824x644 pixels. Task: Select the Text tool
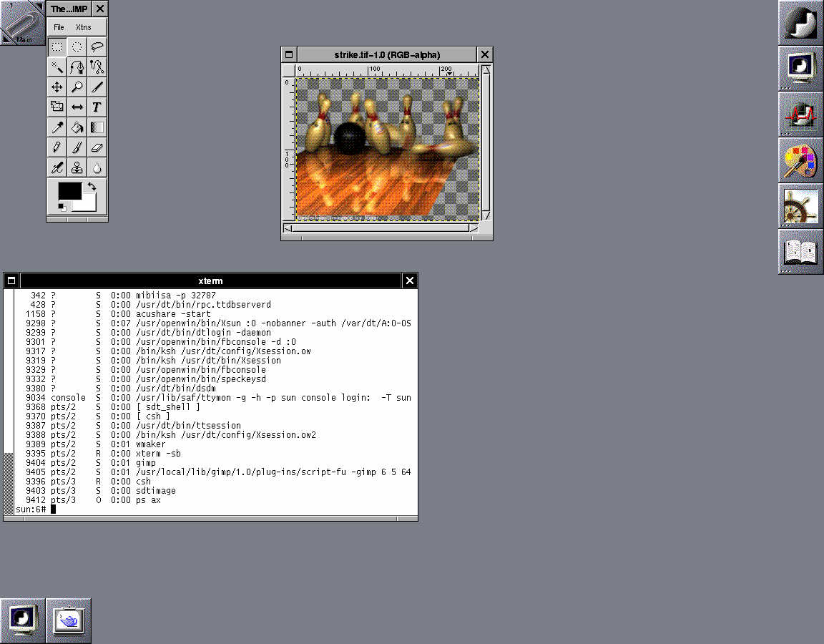pos(97,107)
